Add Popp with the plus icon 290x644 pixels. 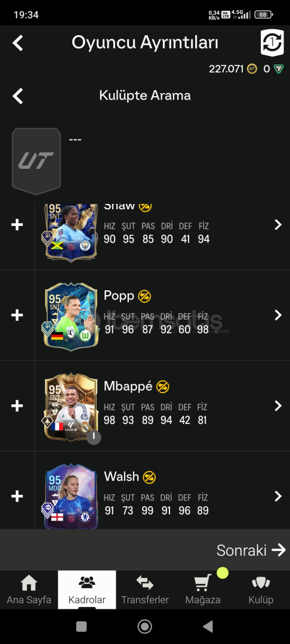[17, 315]
